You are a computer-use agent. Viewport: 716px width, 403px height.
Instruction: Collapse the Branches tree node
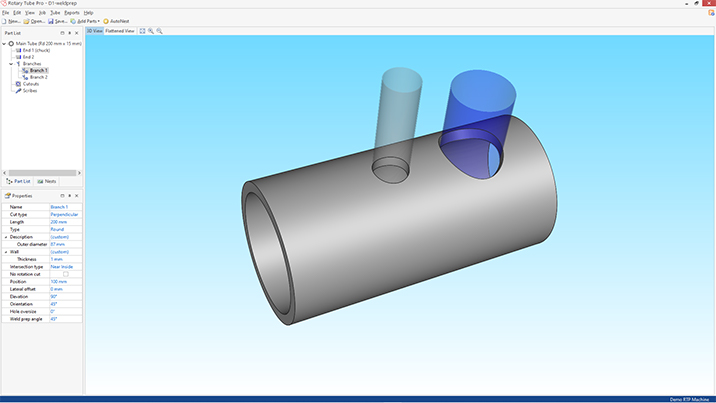[11, 64]
